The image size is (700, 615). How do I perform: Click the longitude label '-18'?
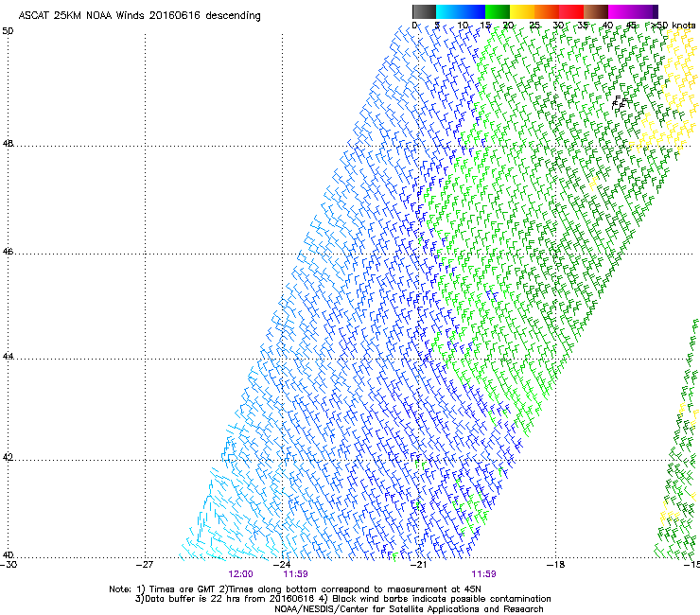tap(556, 565)
